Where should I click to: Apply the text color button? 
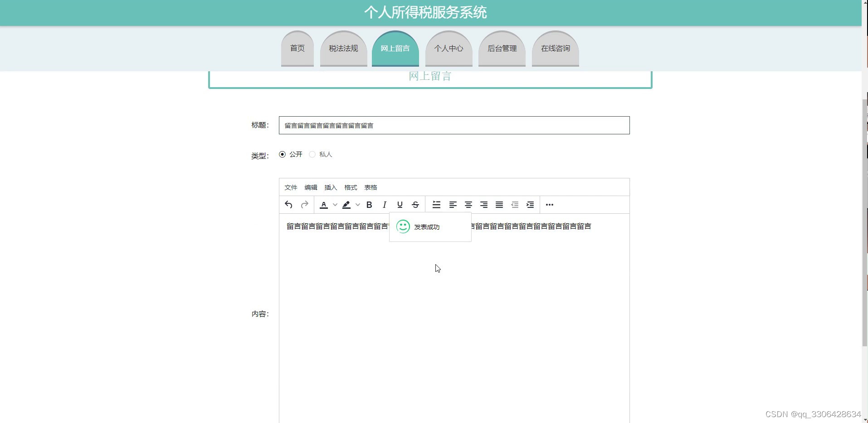tap(324, 205)
